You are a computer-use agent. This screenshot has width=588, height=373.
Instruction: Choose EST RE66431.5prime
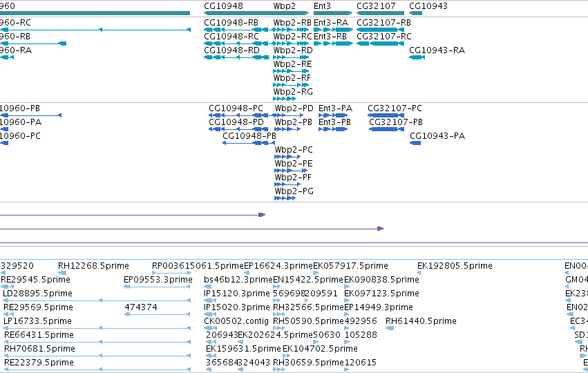point(39,335)
